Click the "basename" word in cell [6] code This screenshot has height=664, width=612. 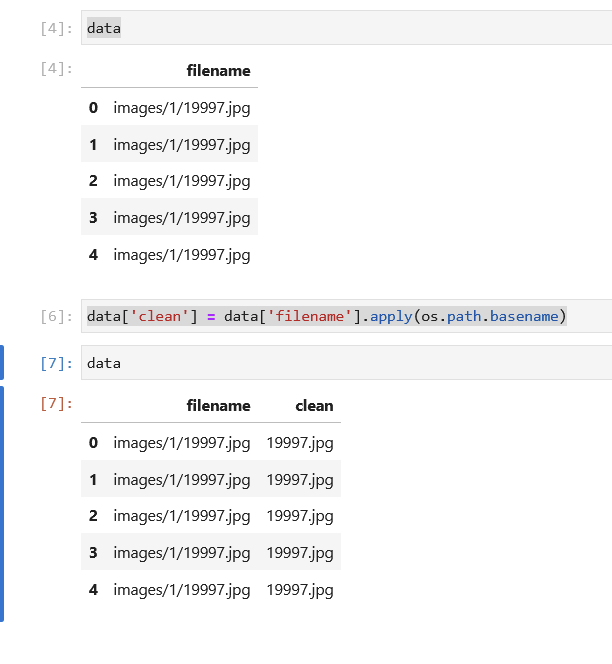[524, 316]
